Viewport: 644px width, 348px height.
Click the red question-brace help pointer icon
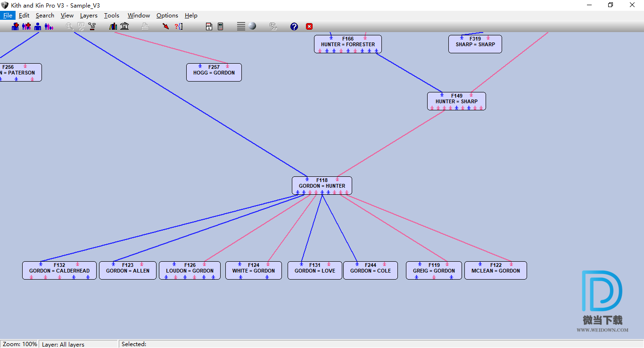[179, 26]
